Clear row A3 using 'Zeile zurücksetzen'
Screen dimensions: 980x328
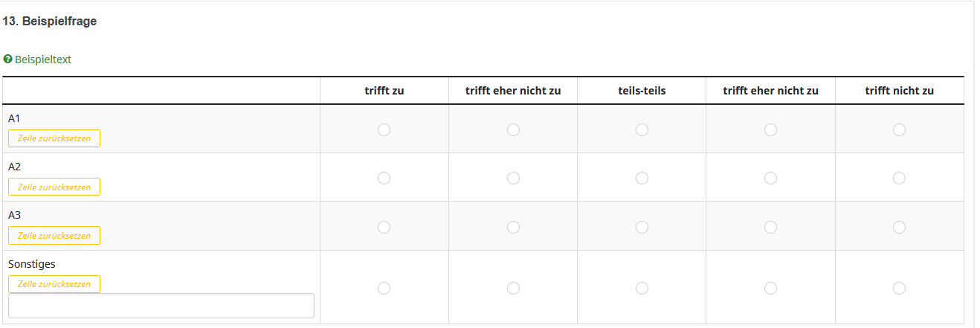click(x=54, y=236)
